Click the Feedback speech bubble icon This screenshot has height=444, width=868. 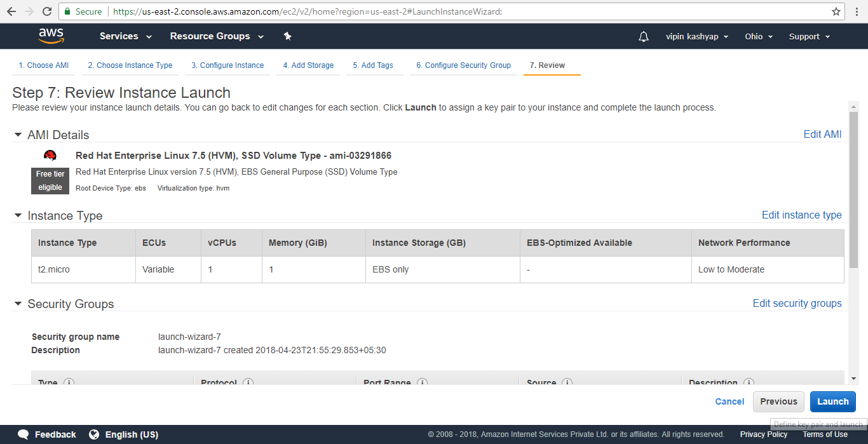point(24,434)
